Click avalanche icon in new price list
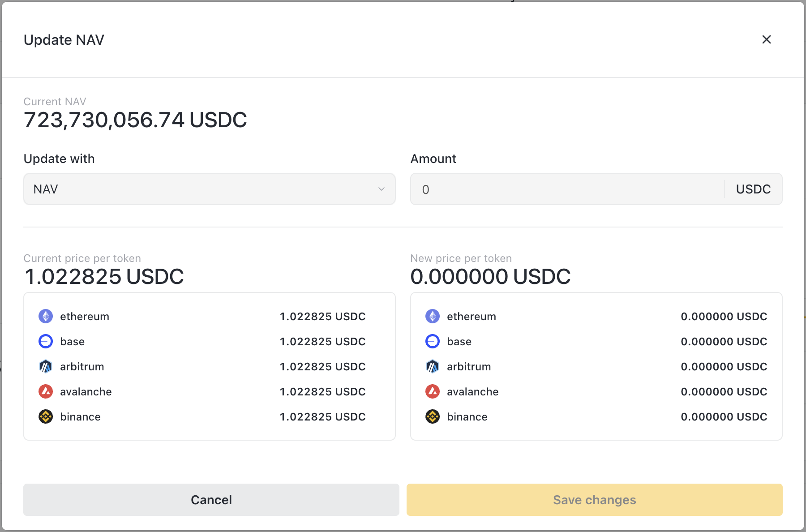 coord(433,391)
